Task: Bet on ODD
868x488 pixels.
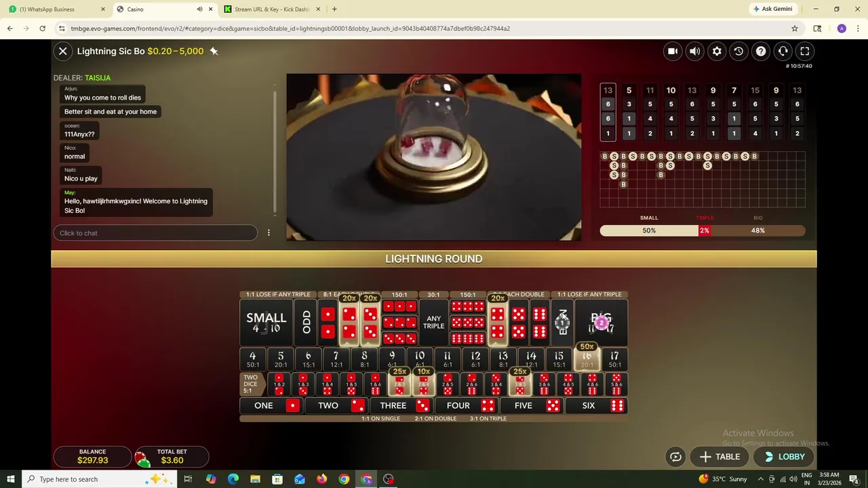Action: [x=307, y=323]
